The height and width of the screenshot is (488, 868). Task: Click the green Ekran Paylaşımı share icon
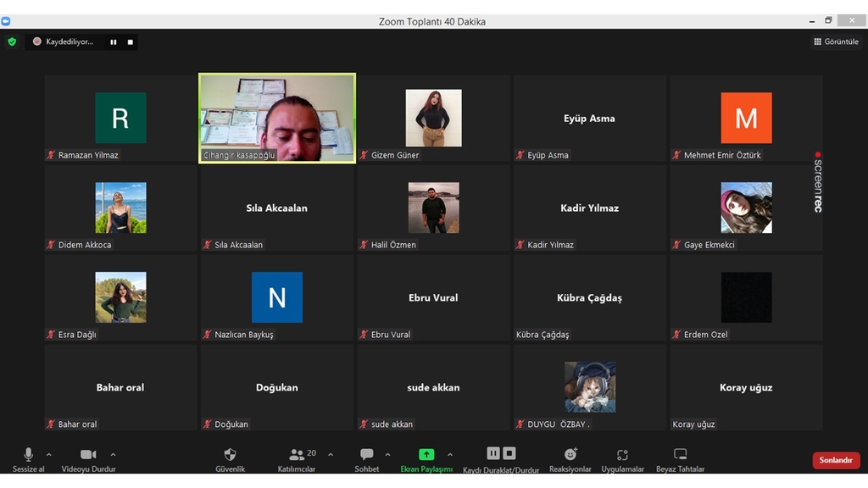pyautogui.click(x=427, y=455)
